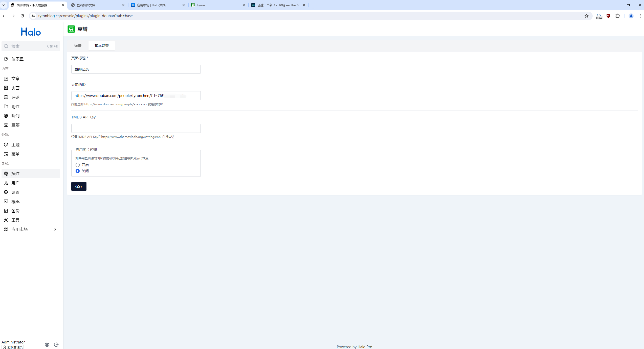The image size is (644, 349).
Task: Click the uBlock shield extension icon
Action: [x=608, y=16]
